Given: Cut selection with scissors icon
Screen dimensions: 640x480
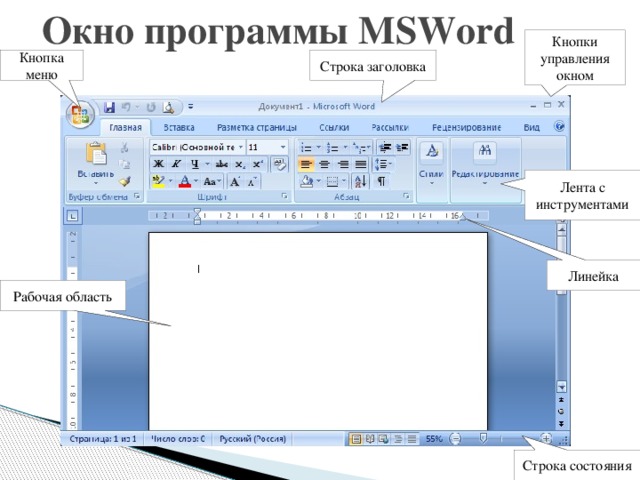Looking at the screenshot, I should click(124, 147).
